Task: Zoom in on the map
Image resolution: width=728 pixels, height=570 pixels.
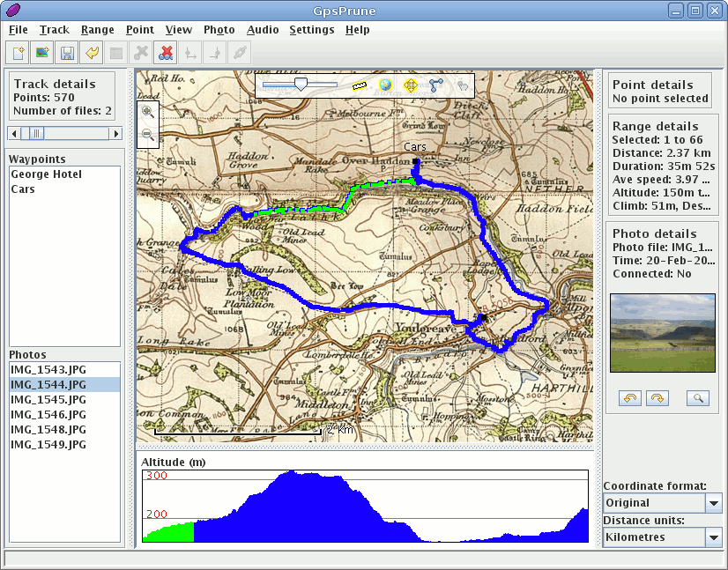Action: [148, 112]
